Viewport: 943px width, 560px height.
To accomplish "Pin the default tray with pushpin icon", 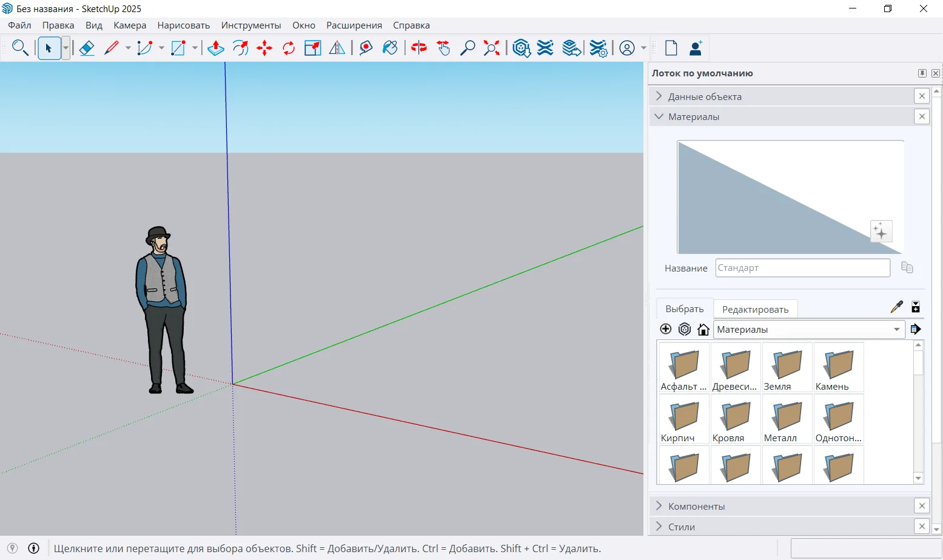I will [x=922, y=73].
